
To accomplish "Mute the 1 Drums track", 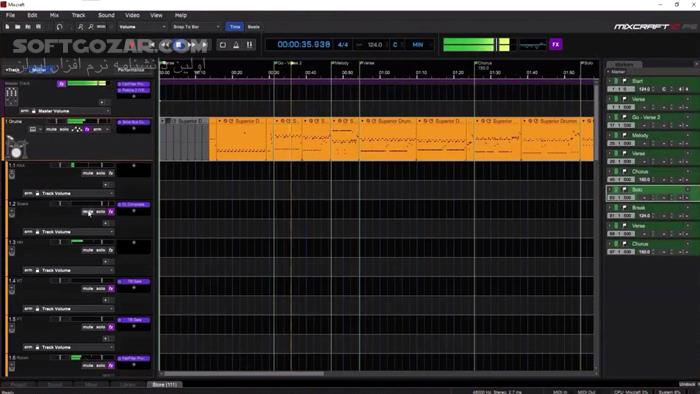I will pyautogui.click(x=51, y=129).
